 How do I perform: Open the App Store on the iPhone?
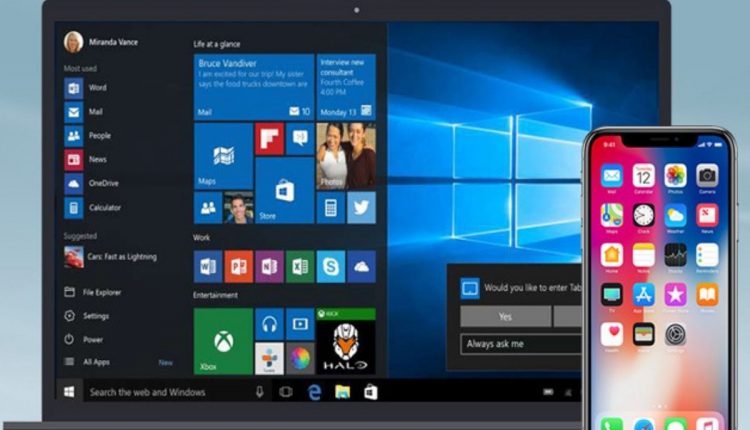click(x=644, y=295)
